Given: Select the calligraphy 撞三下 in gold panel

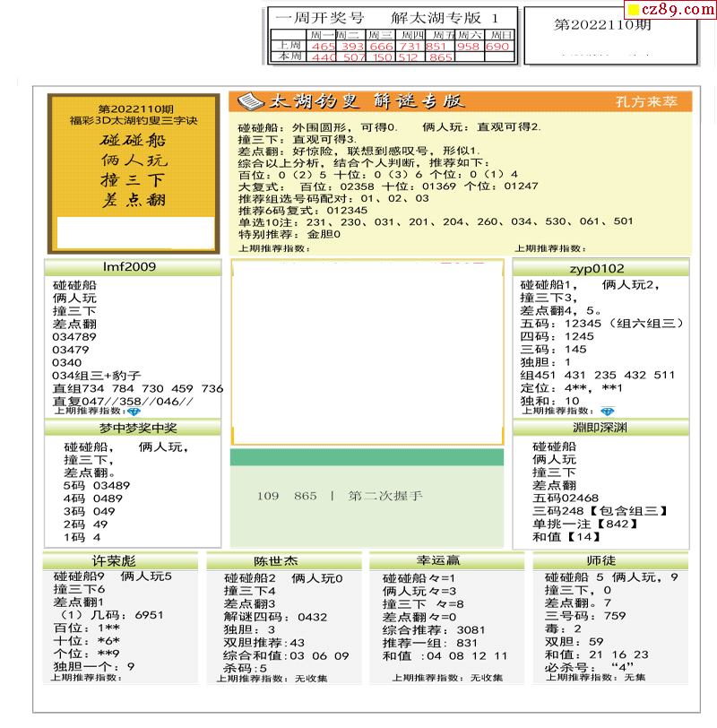Looking at the screenshot, I should click(133, 180).
